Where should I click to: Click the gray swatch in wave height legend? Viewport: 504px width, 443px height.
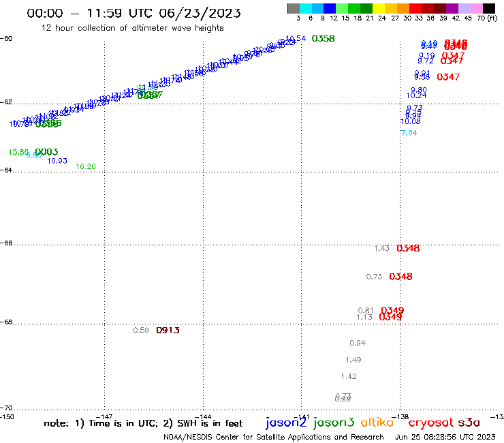pos(294,9)
